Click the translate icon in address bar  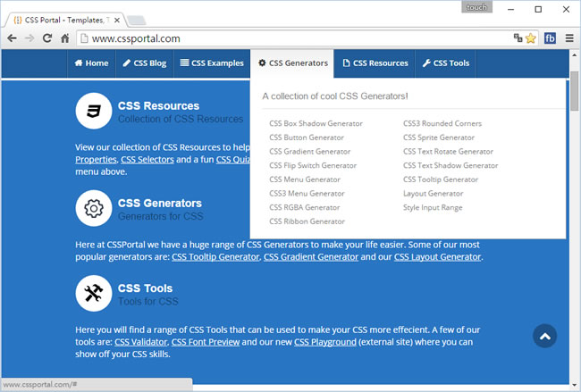(x=518, y=38)
